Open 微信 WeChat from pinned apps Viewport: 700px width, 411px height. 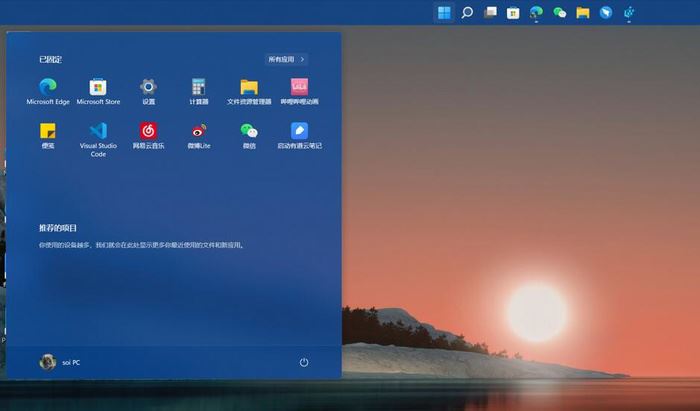(x=249, y=132)
